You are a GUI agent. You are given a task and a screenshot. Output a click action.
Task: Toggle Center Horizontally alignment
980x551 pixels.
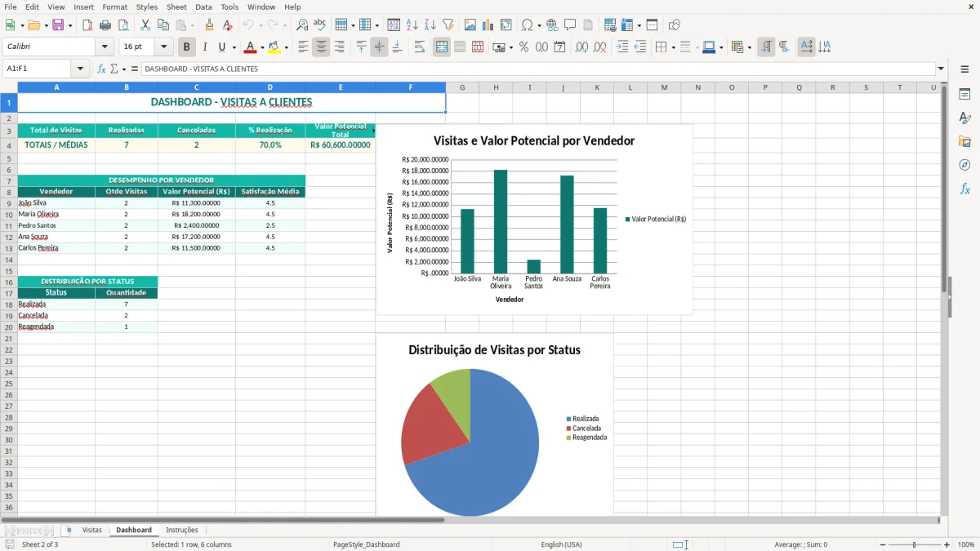click(321, 47)
